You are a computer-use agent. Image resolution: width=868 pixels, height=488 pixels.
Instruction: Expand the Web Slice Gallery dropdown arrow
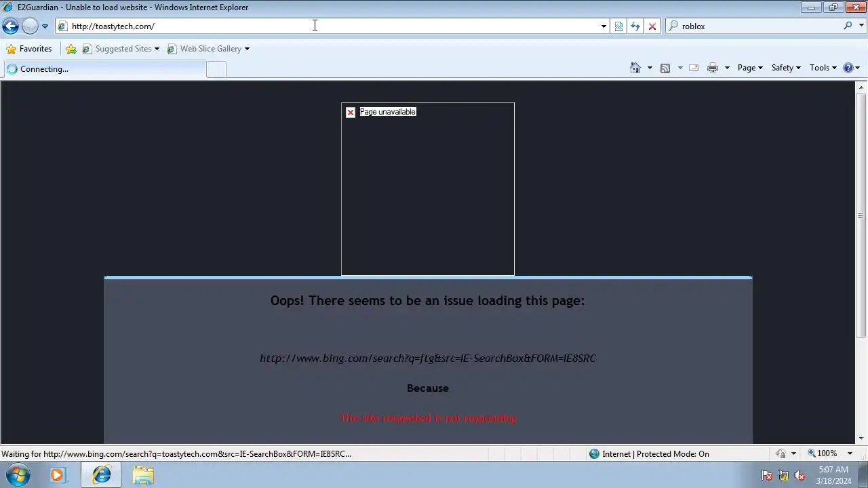(x=247, y=49)
